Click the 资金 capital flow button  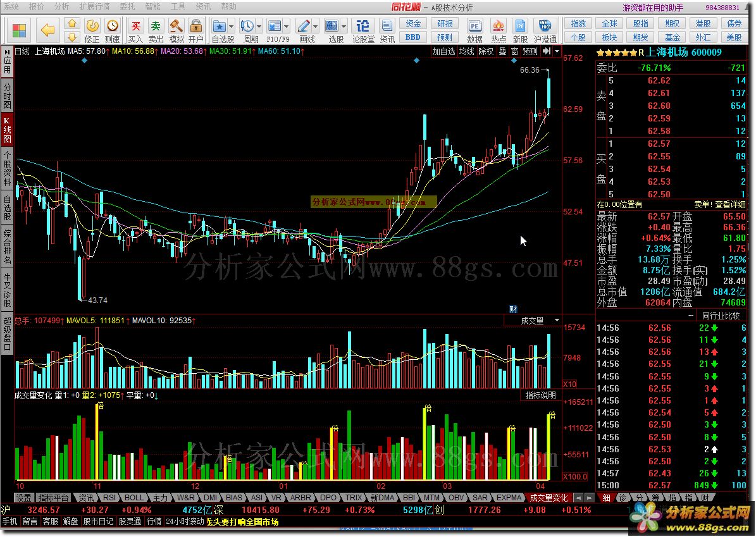pos(413,23)
